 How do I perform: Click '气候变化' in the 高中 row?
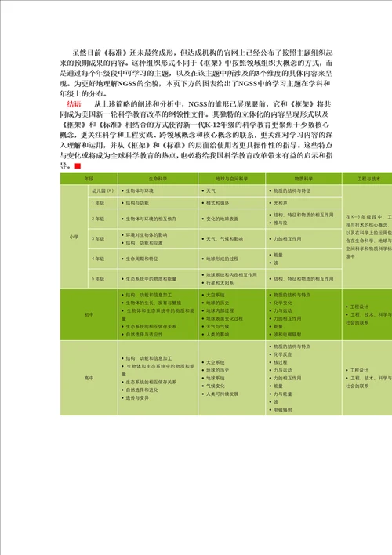coord(216,386)
